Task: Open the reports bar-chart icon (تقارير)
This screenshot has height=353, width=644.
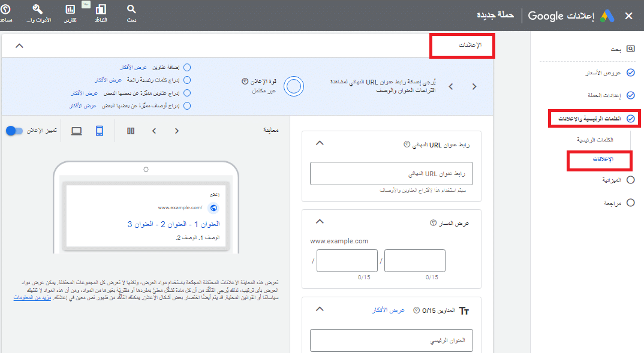Action: (x=70, y=9)
